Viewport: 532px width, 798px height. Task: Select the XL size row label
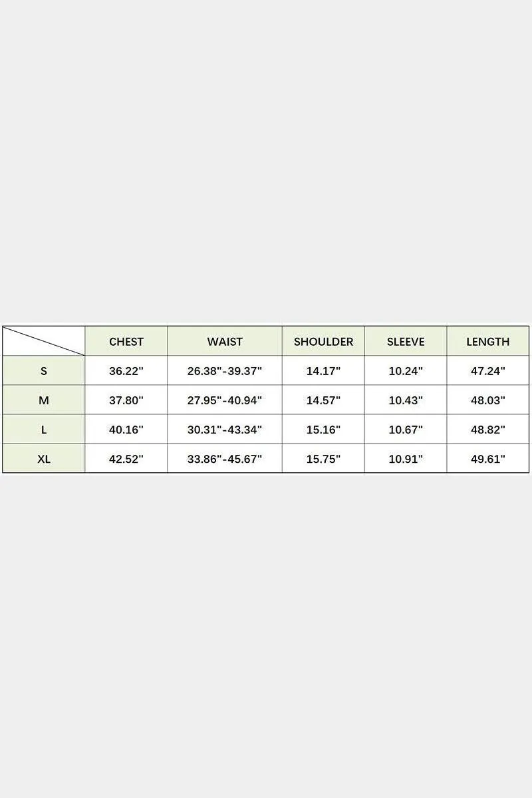click(x=44, y=458)
